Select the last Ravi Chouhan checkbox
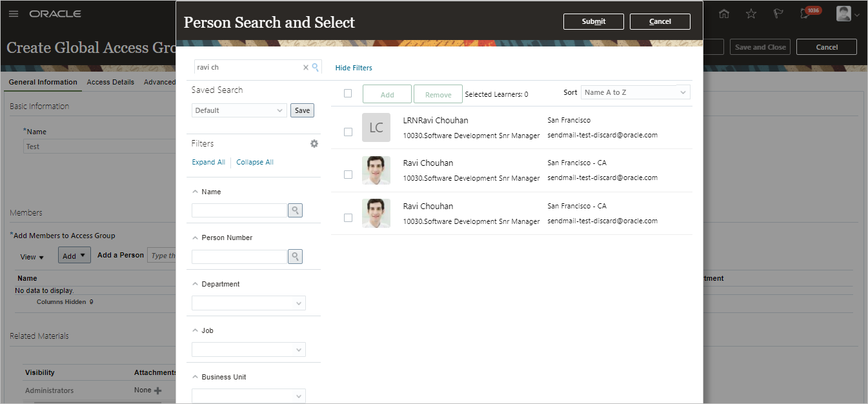The image size is (868, 404). click(348, 218)
